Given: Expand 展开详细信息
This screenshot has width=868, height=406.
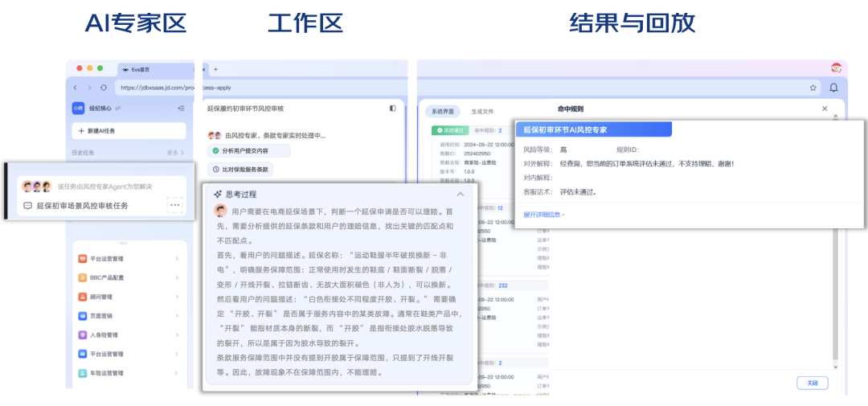Looking at the screenshot, I should (544, 215).
